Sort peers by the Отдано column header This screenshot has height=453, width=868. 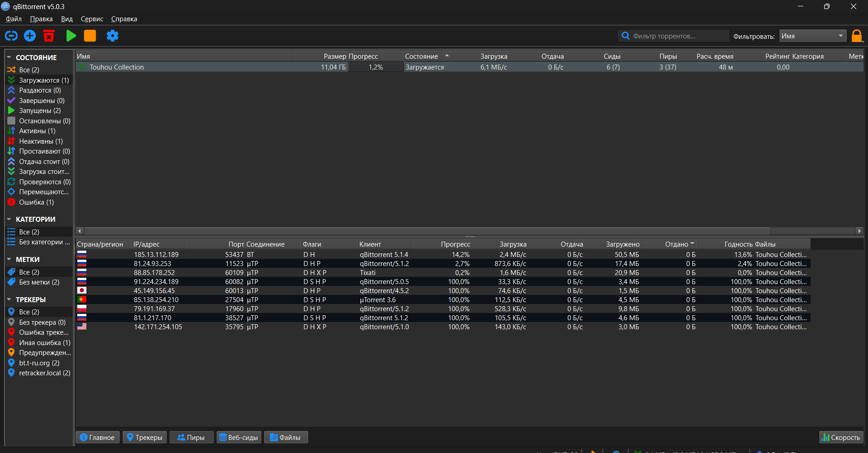point(669,244)
